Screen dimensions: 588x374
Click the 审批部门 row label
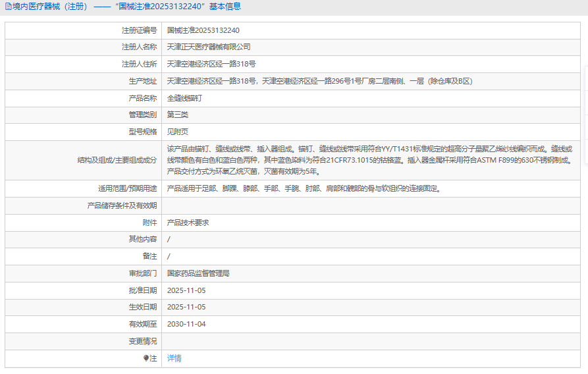tap(143, 273)
